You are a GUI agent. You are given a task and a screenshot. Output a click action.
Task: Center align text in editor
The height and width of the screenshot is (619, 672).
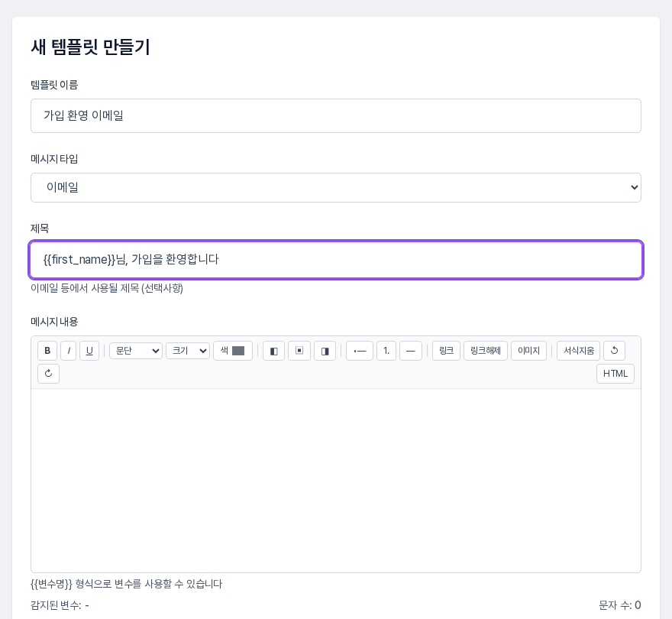299,351
